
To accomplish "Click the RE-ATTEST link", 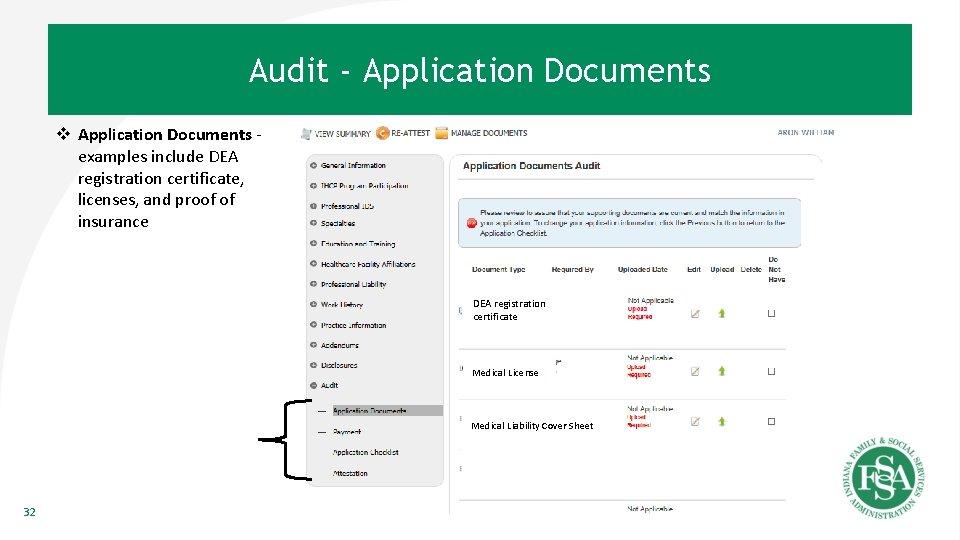I will point(410,133).
